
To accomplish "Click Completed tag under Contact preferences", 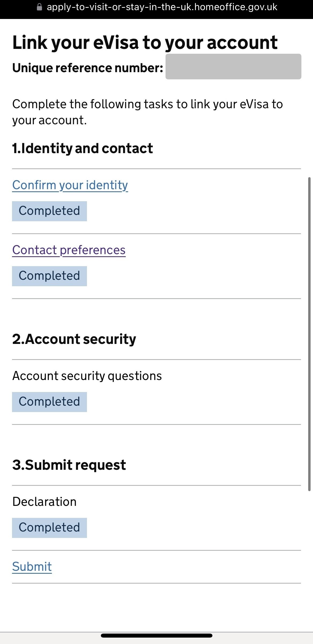I will (49, 276).
